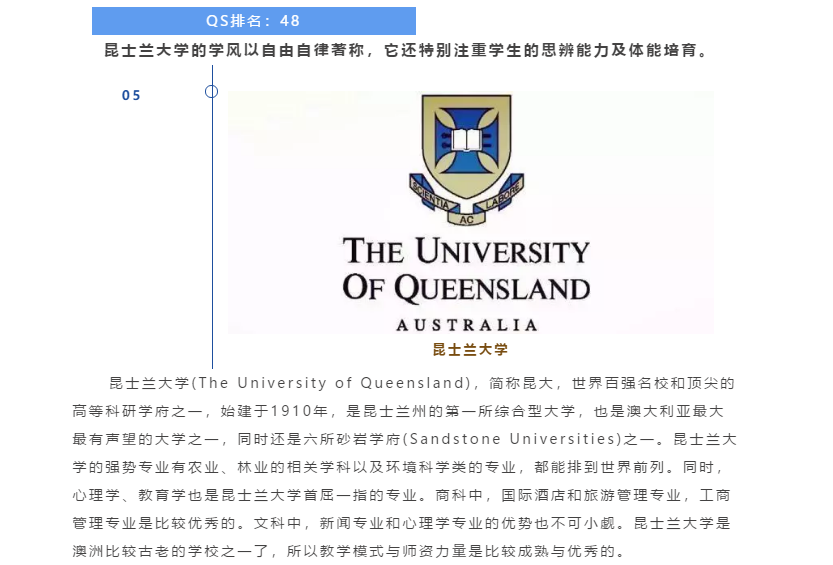Viewport: 833px width, 565px height.
Task: Click the text 'The University of Queensland' in paragraph
Action: [332, 383]
